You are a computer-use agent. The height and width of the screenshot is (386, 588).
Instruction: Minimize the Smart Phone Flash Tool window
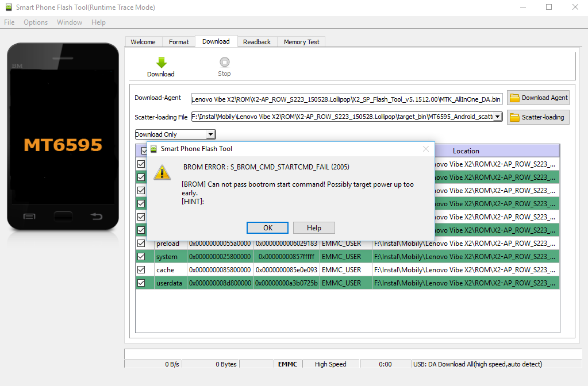tap(523, 7)
